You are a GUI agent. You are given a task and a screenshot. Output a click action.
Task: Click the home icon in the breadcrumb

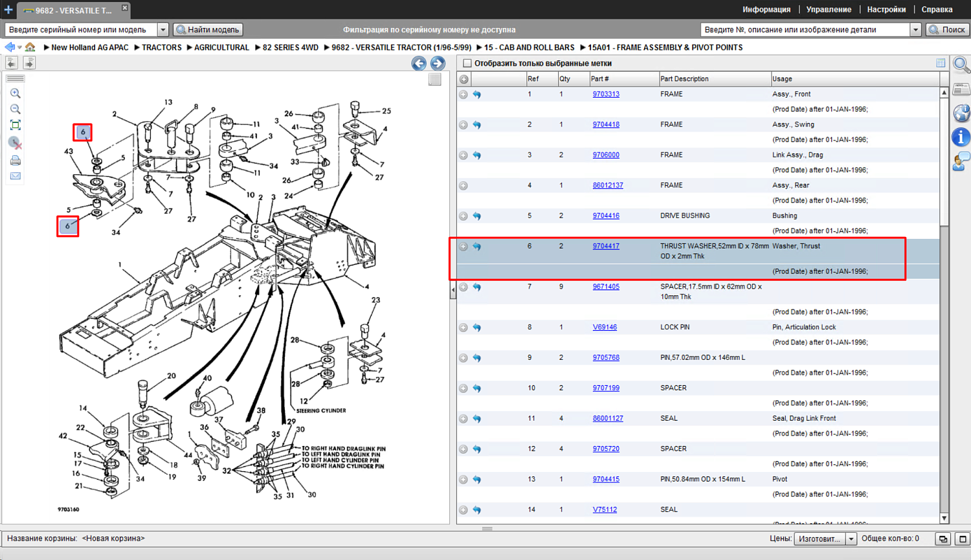30,47
